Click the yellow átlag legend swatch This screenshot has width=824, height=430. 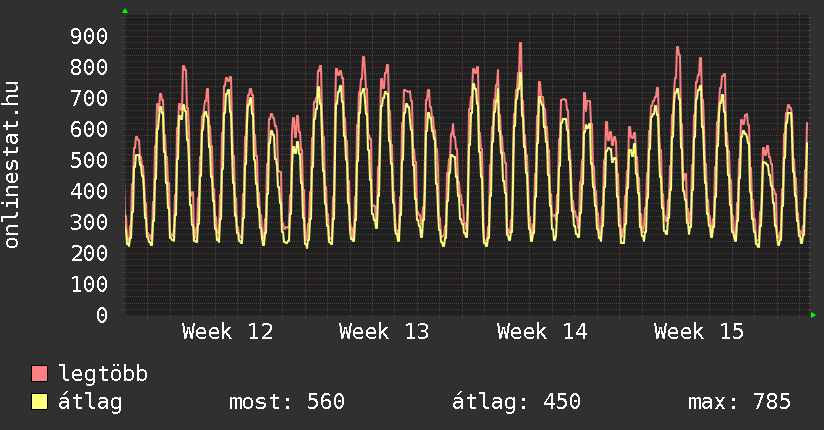[40, 402]
